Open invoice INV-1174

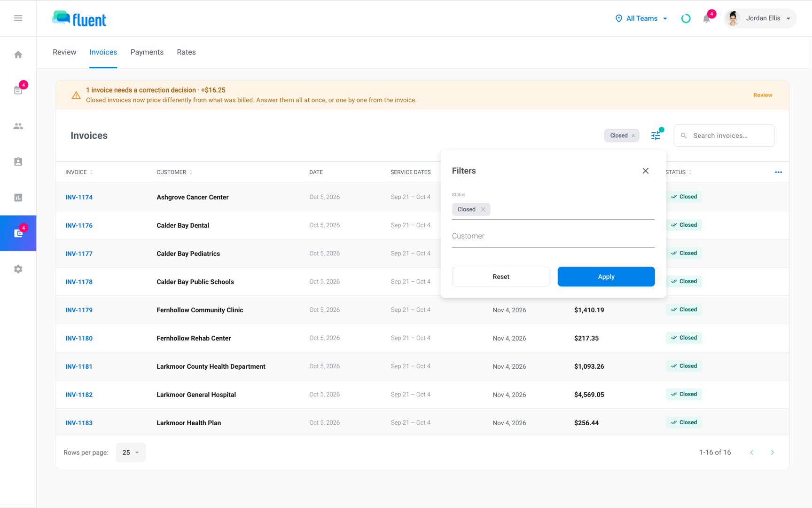click(79, 197)
